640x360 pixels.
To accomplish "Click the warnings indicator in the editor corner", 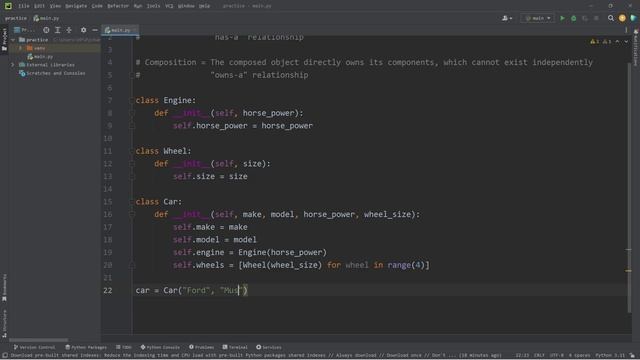I will pyautogui.click(x=601, y=42).
